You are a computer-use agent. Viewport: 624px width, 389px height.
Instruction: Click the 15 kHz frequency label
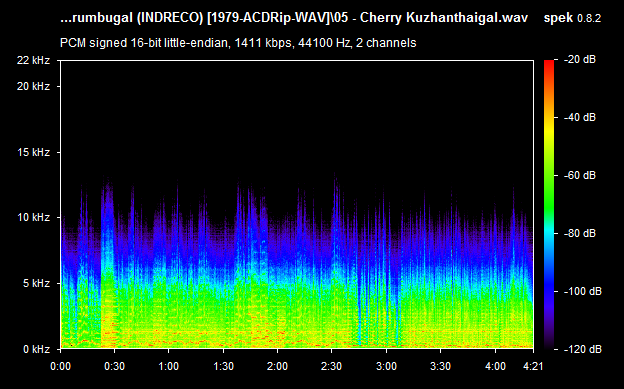click(x=33, y=152)
